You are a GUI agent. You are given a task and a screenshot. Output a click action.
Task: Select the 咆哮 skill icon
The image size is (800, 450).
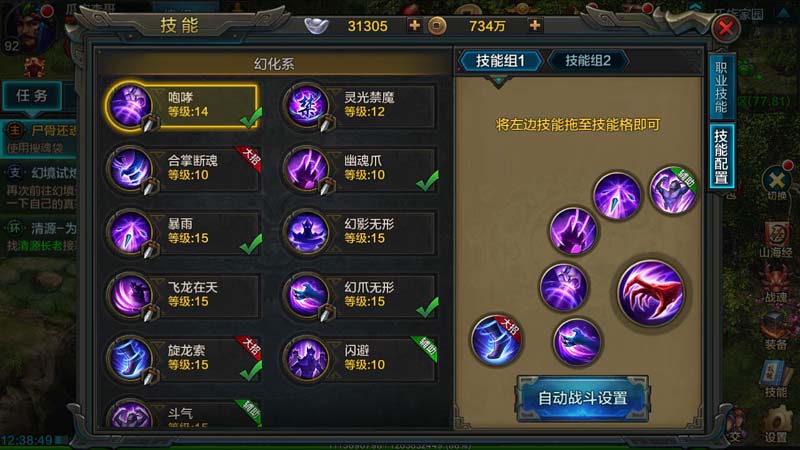pyautogui.click(x=131, y=106)
